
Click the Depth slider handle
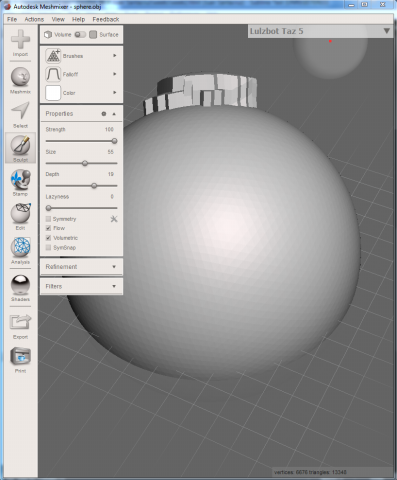tap(94, 186)
